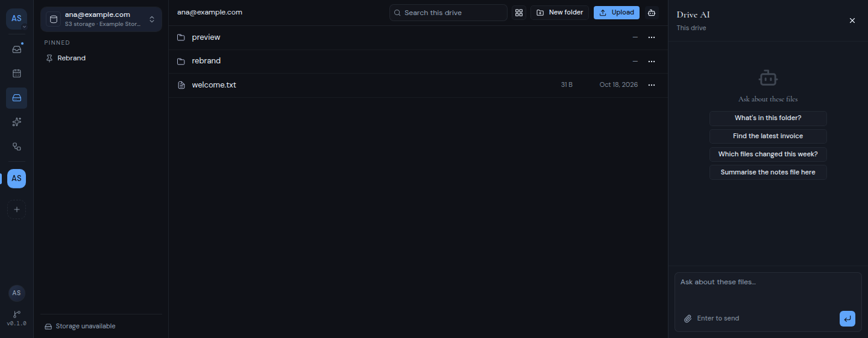Select "Which files changed this week?" suggestion

pos(768,155)
